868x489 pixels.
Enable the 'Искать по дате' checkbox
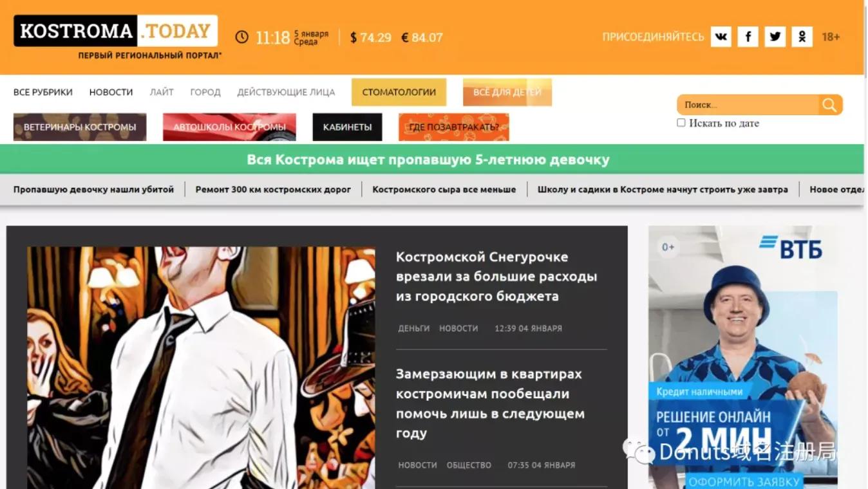(x=681, y=122)
